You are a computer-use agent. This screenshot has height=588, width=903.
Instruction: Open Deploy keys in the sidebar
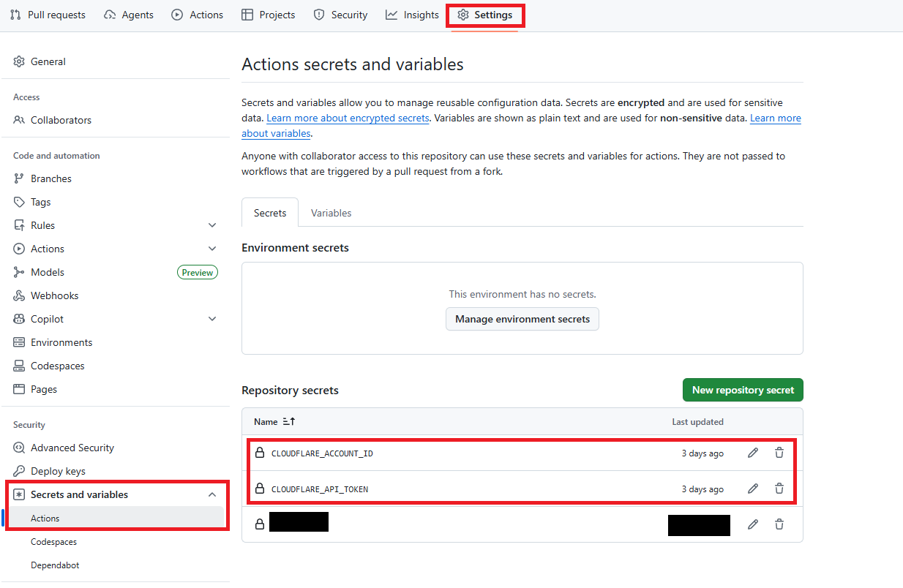[x=58, y=471]
